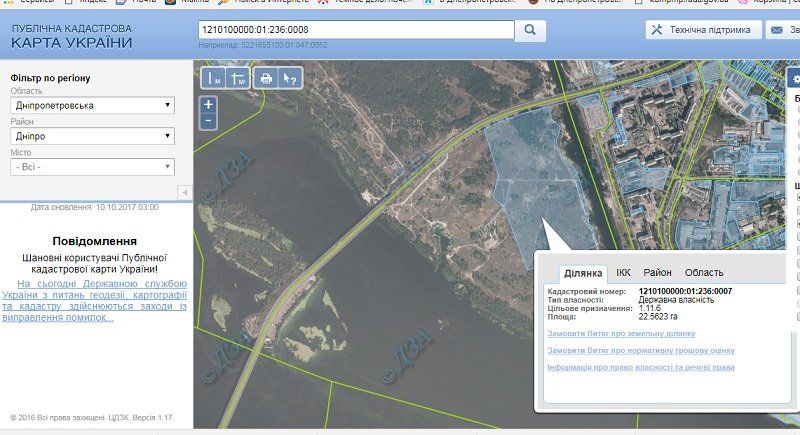Image resolution: width=800 pixels, height=435 pixels.
Task: Click the Технічна підтримка button
Action: [x=700, y=30]
